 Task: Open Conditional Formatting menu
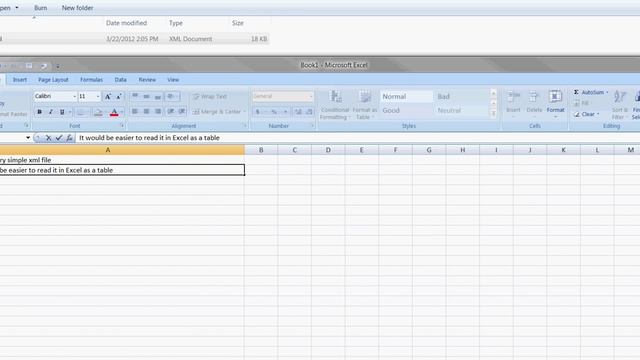[x=335, y=105]
